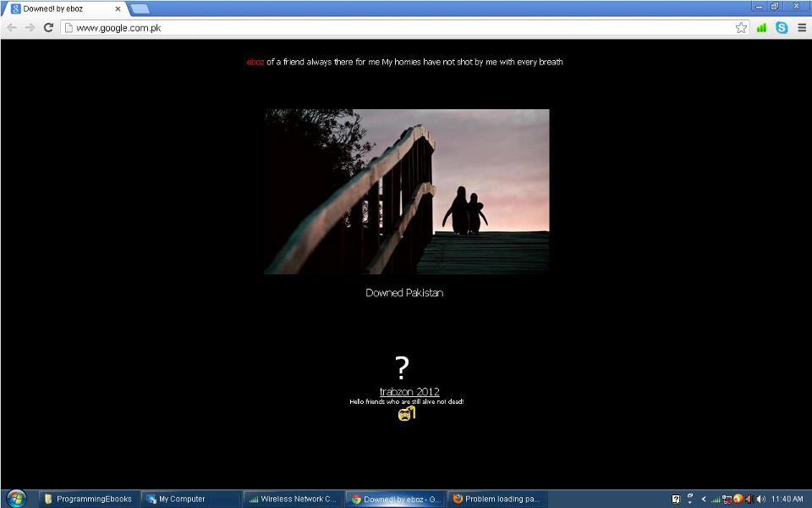Restore down the Chrome window
Image resolution: width=812 pixels, height=508 pixels.
click(775, 7)
